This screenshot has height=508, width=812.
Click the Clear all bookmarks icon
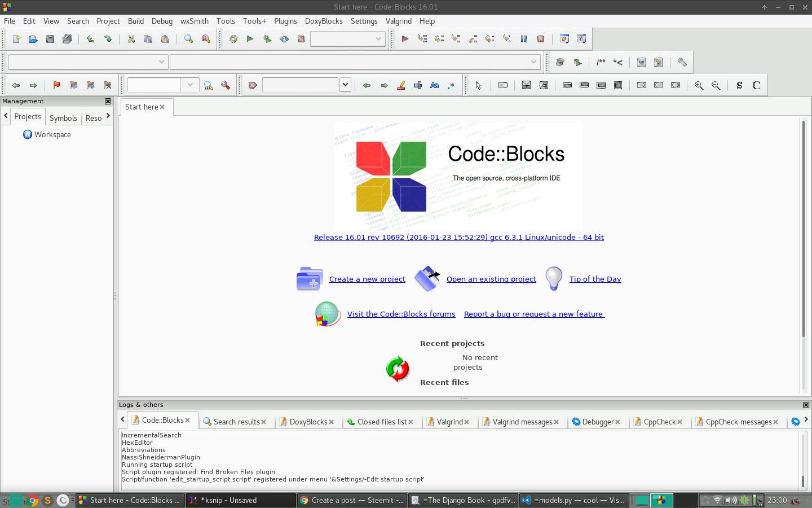pyautogui.click(x=108, y=85)
